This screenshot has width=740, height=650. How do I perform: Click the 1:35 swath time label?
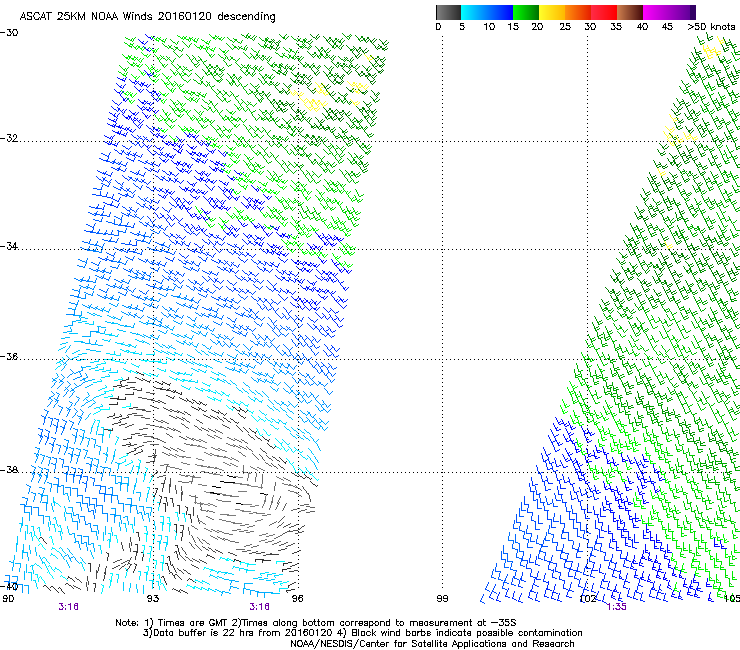coord(616,607)
